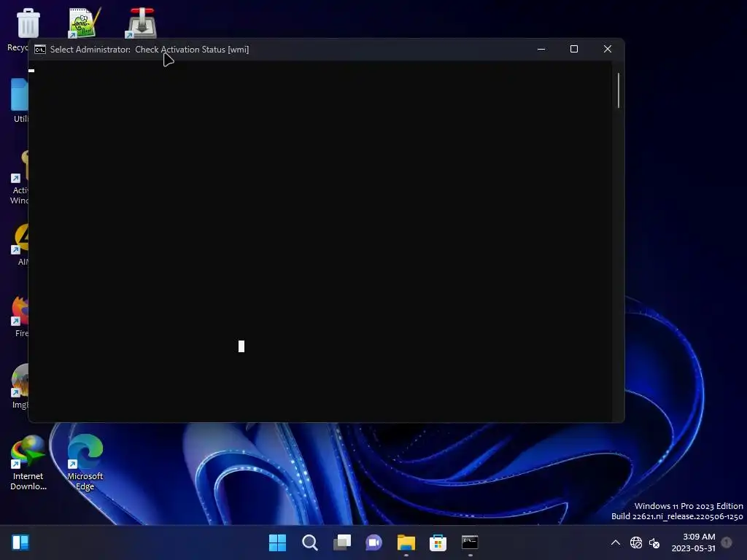Open the Chat app from the taskbar
The height and width of the screenshot is (560, 747).
374,542
